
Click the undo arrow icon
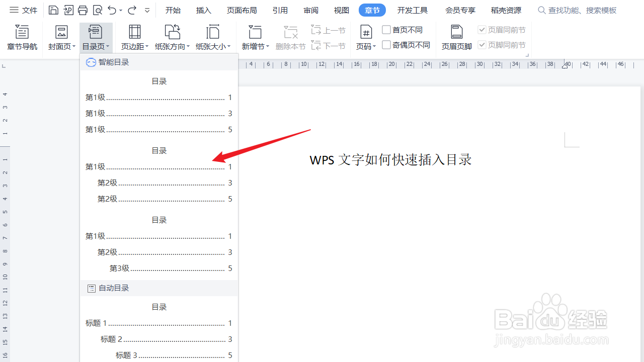pos(112,10)
